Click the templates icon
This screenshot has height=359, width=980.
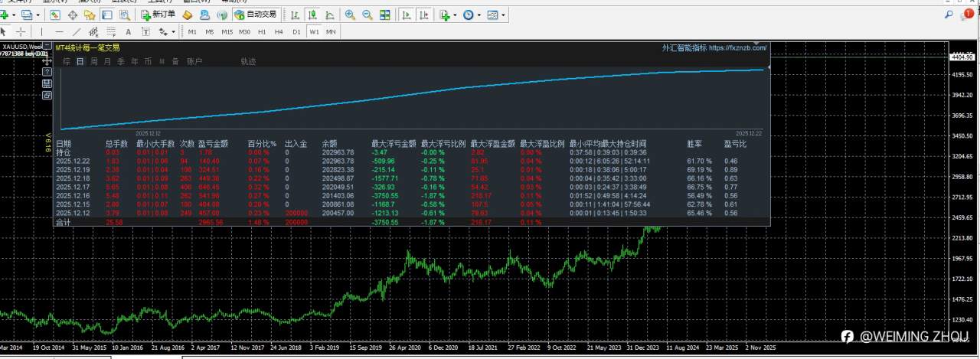492,15
